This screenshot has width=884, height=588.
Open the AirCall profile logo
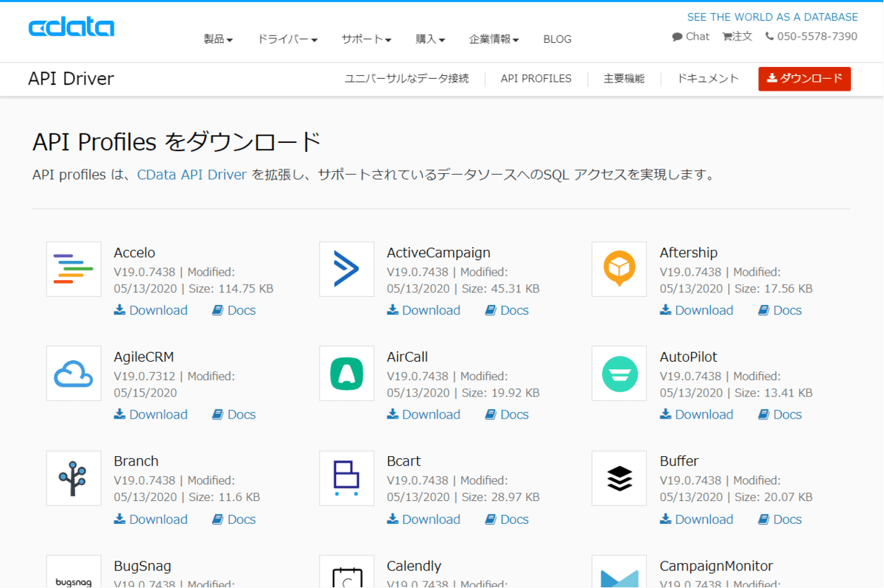coord(347,374)
